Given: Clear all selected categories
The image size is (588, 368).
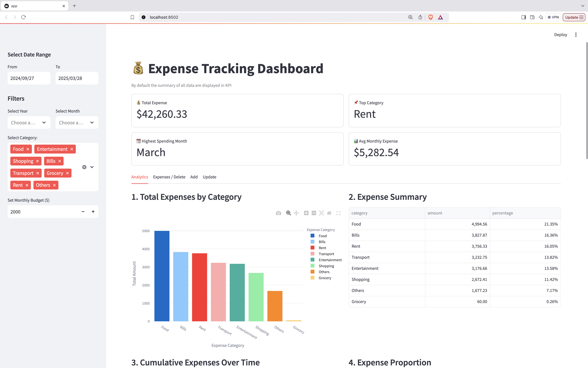Looking at the screenshot, I should pos(84,167).
